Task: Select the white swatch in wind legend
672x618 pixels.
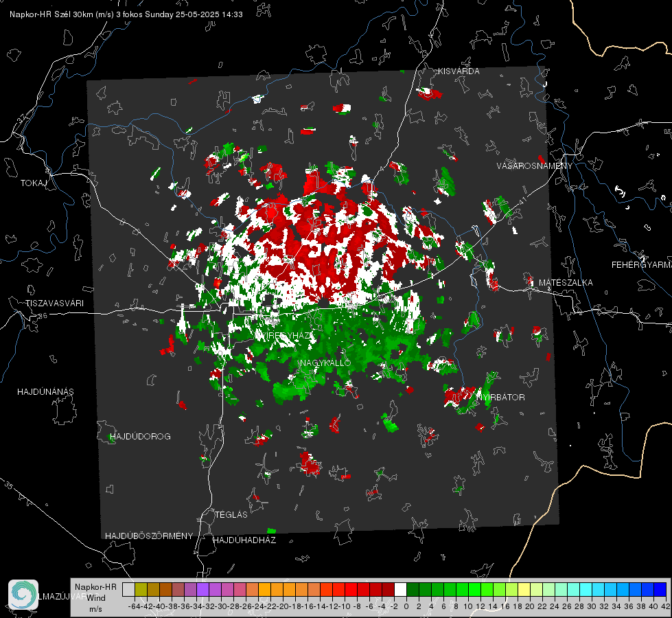Action: (x=400, y=589)
